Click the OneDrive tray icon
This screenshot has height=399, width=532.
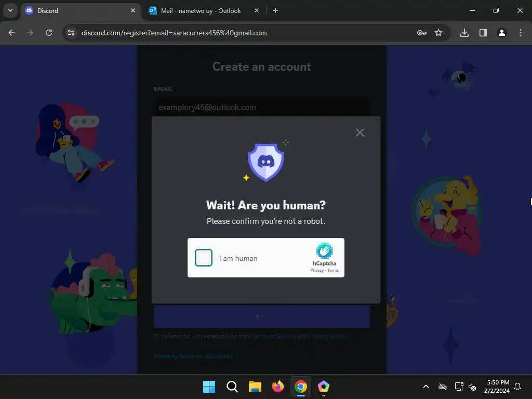443,387
